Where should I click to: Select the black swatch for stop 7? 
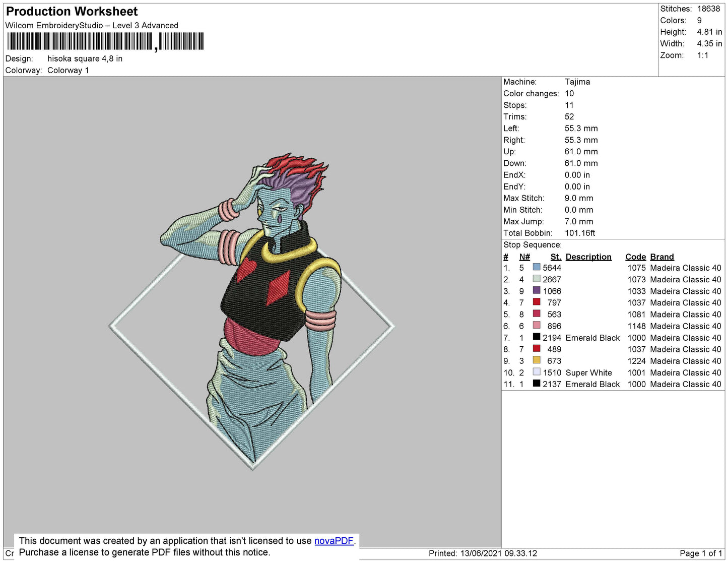pyautogui.click(x=537, y=337)
